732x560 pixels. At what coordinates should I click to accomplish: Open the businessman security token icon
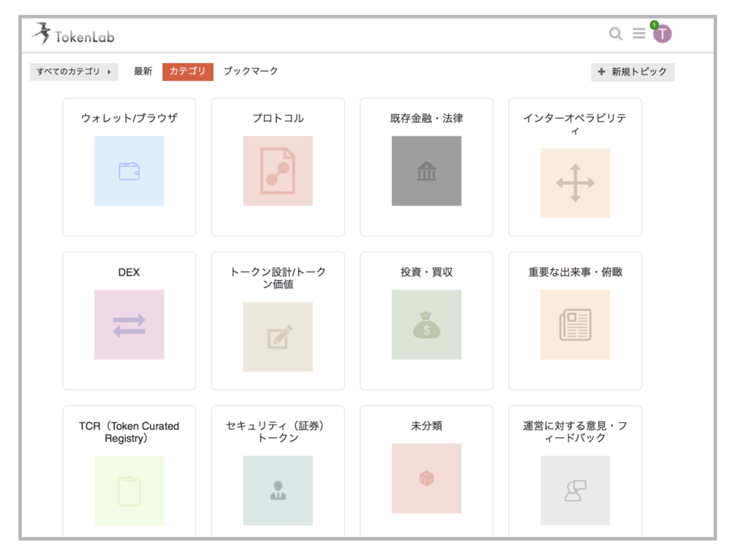coord(278,491)
